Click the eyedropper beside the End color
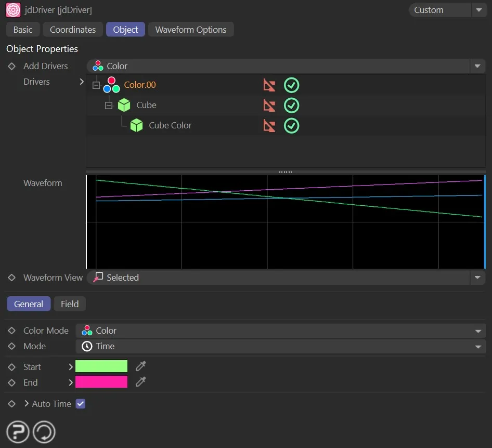 (x=139, y=381)
